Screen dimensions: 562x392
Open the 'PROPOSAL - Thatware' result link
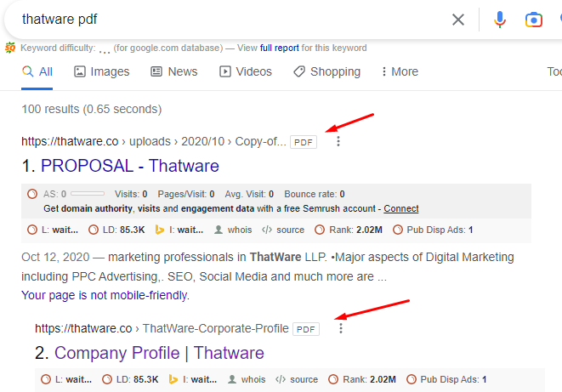pyautogui.click(x=130, y=166)
